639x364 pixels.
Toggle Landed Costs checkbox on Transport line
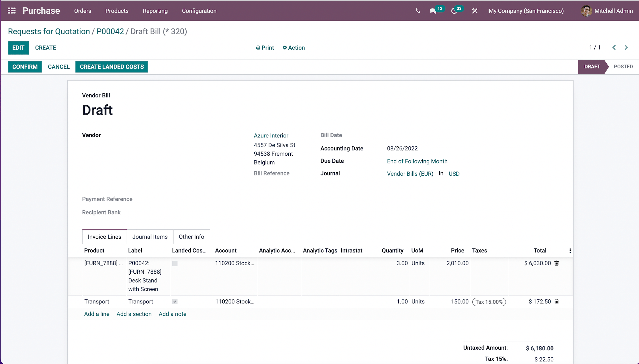pyautogui.click(x=175, y=302)
